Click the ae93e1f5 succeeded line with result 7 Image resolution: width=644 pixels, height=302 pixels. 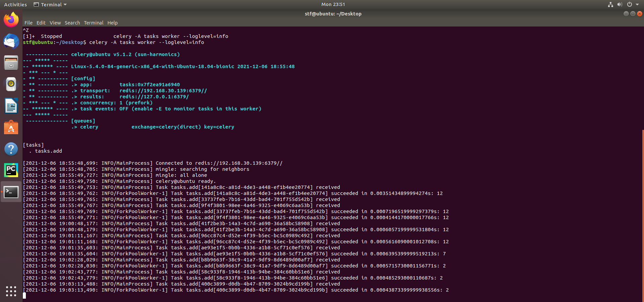(234, 254)
